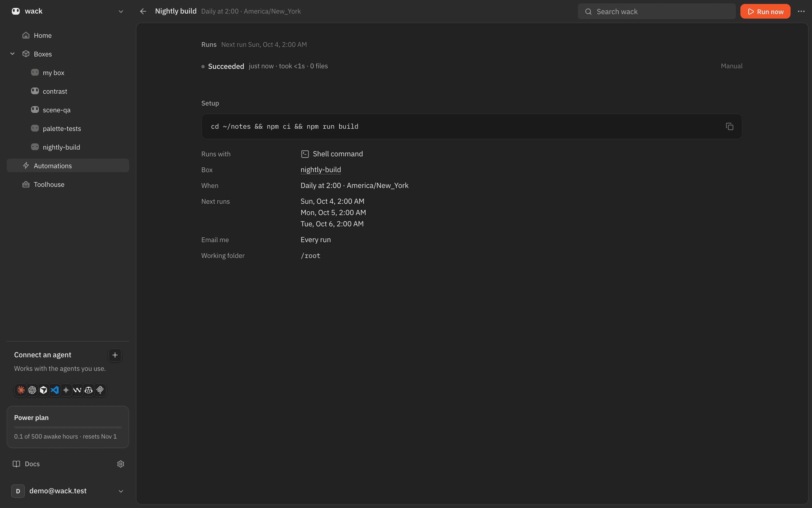
Task: Focus the Search wack field
Action: pos(657,11)
